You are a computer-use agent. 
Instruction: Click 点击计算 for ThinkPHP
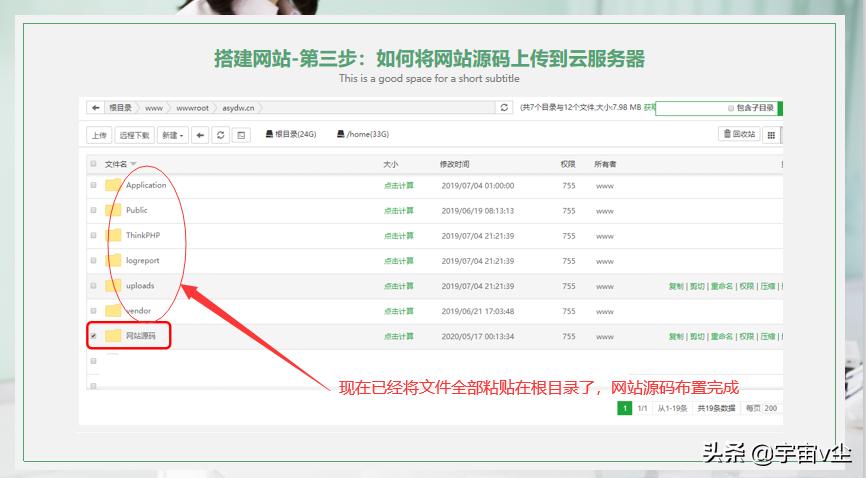[x=399, y=236]
